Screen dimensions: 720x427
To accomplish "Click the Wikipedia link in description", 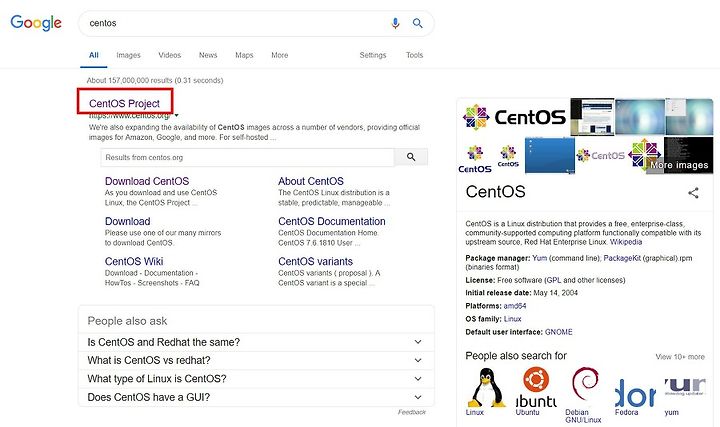I will pyautogui.click(x=626, y=242).
